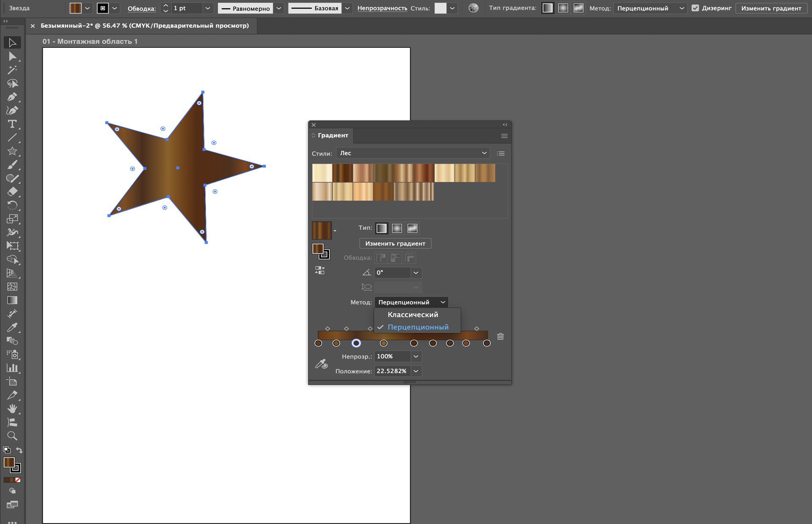Open gradient panel hamburger menu

click(504, 136)
